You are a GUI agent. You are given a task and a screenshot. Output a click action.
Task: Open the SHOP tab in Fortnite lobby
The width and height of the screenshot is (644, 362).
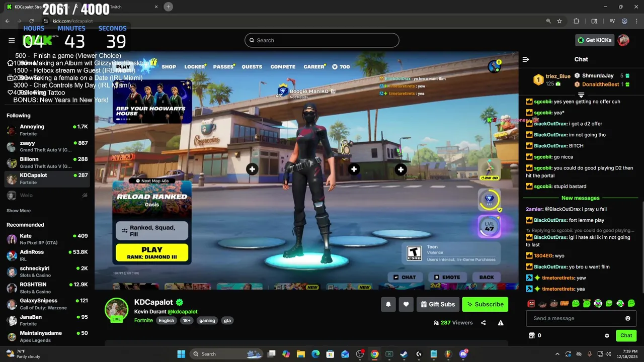point(169,66)
